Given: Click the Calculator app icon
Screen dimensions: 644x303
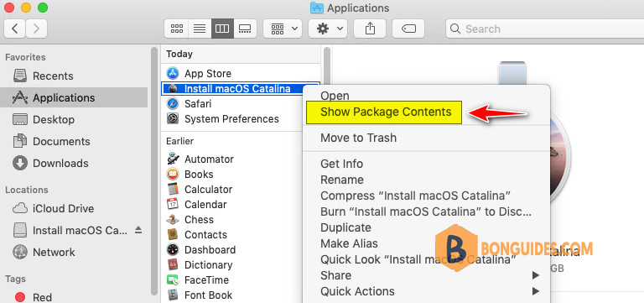Looking at the screenshot, I should [x=173, y=190].
